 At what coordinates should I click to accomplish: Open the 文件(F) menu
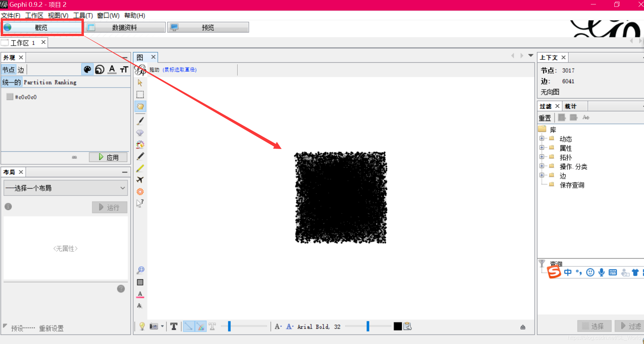[x=11, y=16]
